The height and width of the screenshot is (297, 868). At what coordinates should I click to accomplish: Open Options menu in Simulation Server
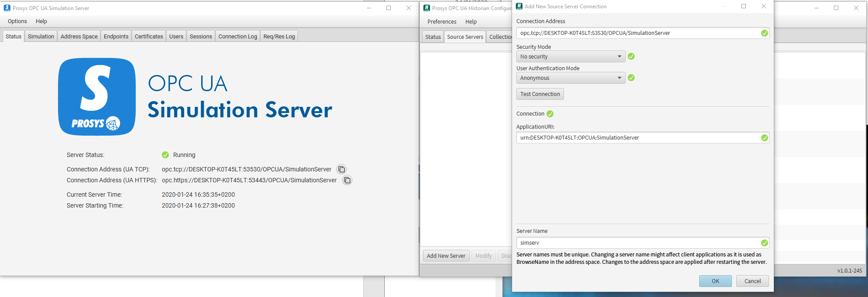[17, 21]
